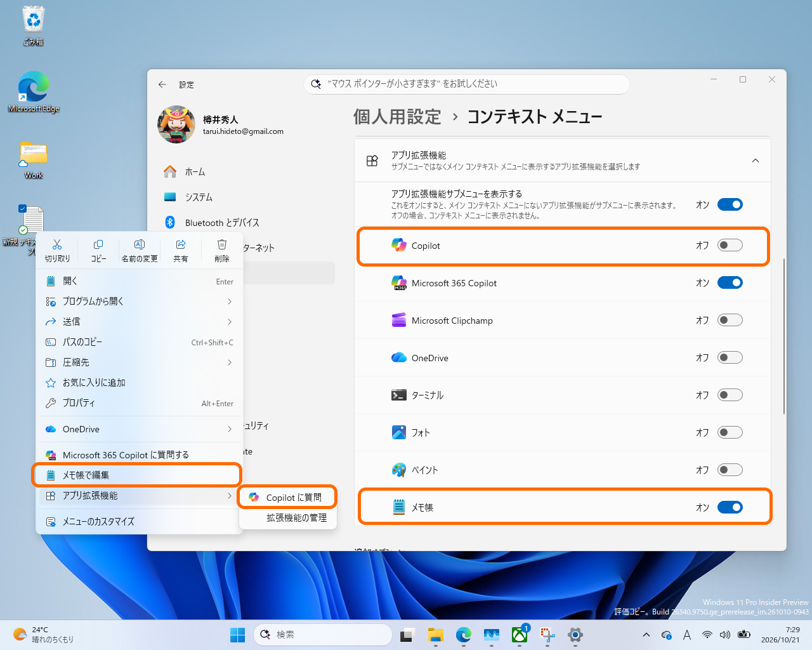Disable the Microsoft 365 Copilot toggle

pyautogui.click(x=730, y=282)
